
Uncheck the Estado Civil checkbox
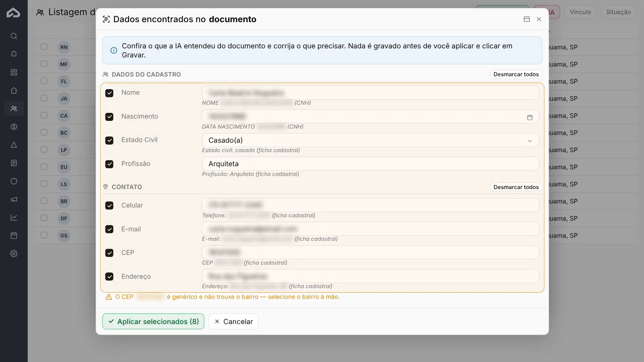(109, 140)
